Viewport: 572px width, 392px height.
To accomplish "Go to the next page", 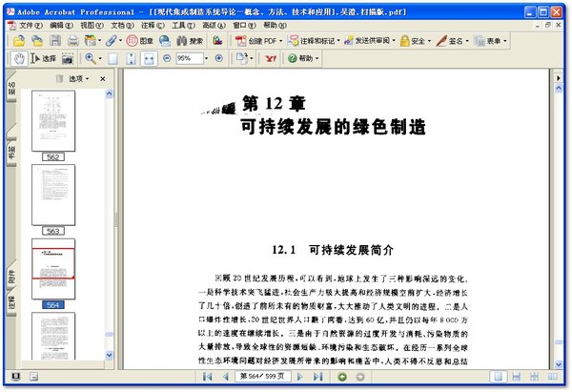I will coord(300,377).
